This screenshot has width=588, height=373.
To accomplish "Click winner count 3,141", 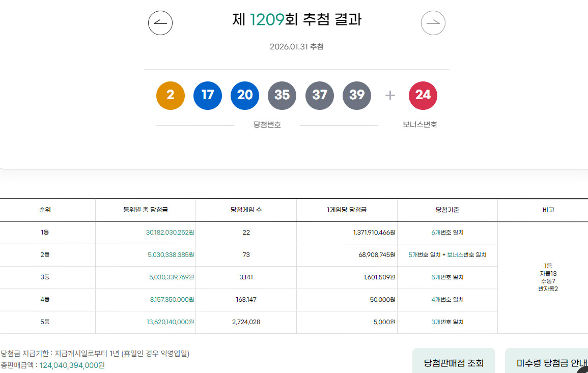I will pyautogui.click(x=246, y=277).
